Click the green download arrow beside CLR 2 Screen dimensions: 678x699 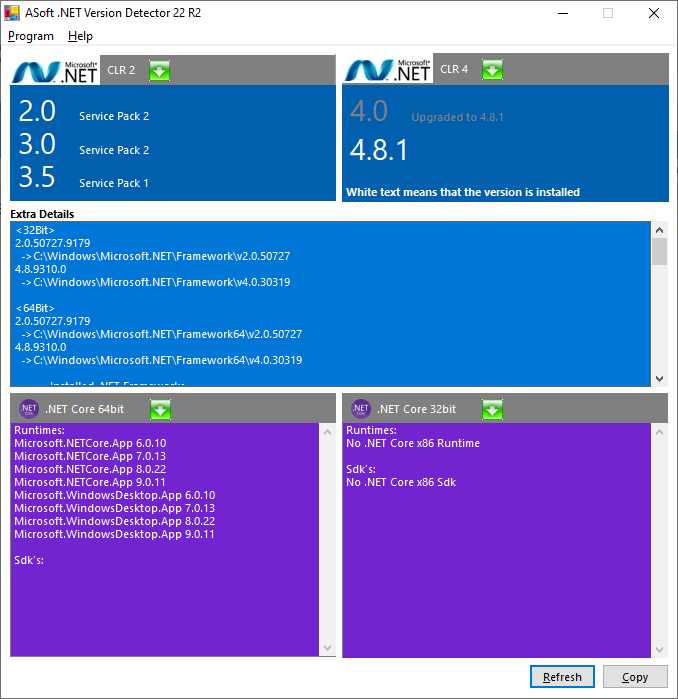[x=159, y=70]
